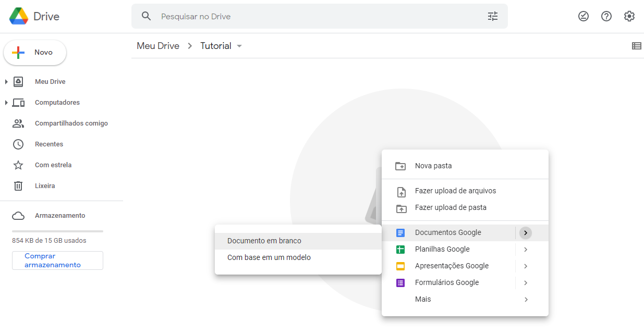Click the Computadores sidebar label
This screenshot has width=644, height=335.
tap(57, 103)
